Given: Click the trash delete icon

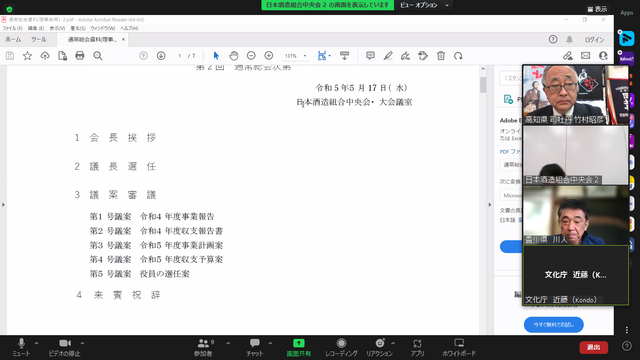Looking at the screenshot, I should coord(441,56).
